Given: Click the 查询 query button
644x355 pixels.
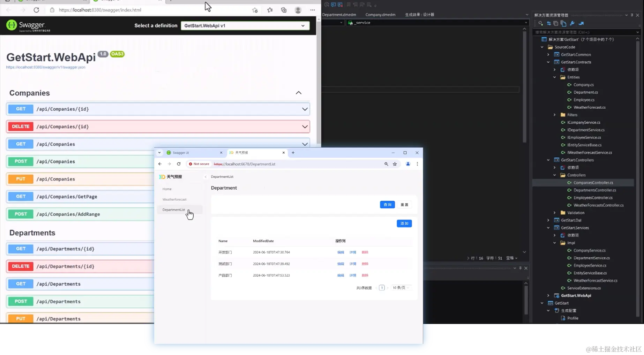Looking at the screenshot, I should [x=387, y=204].
